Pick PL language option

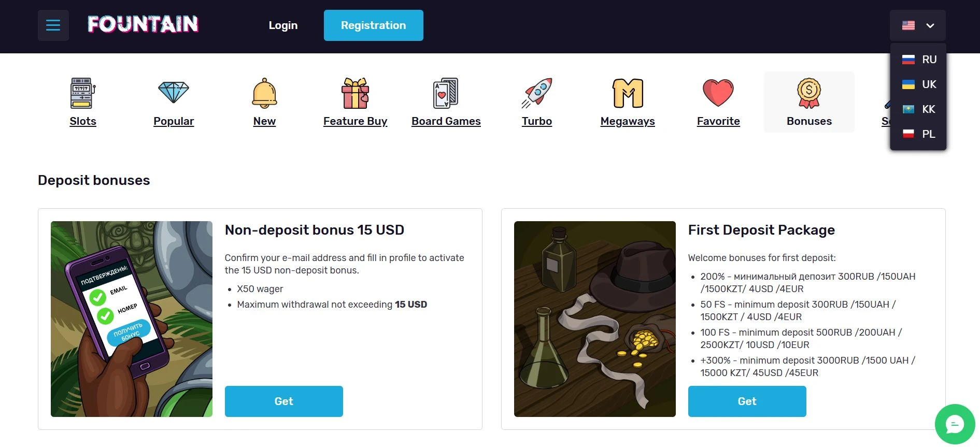(919, 134)
